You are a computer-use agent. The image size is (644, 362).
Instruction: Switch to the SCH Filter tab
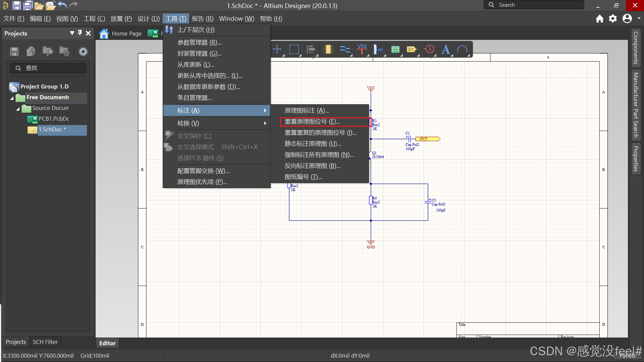pyautogui.click(x=45, y=342)
